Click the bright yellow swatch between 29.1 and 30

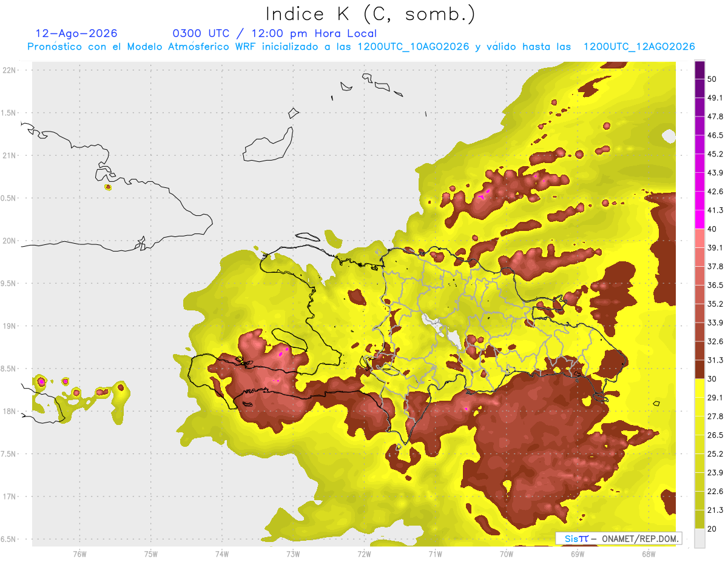[x=699, y=388]
